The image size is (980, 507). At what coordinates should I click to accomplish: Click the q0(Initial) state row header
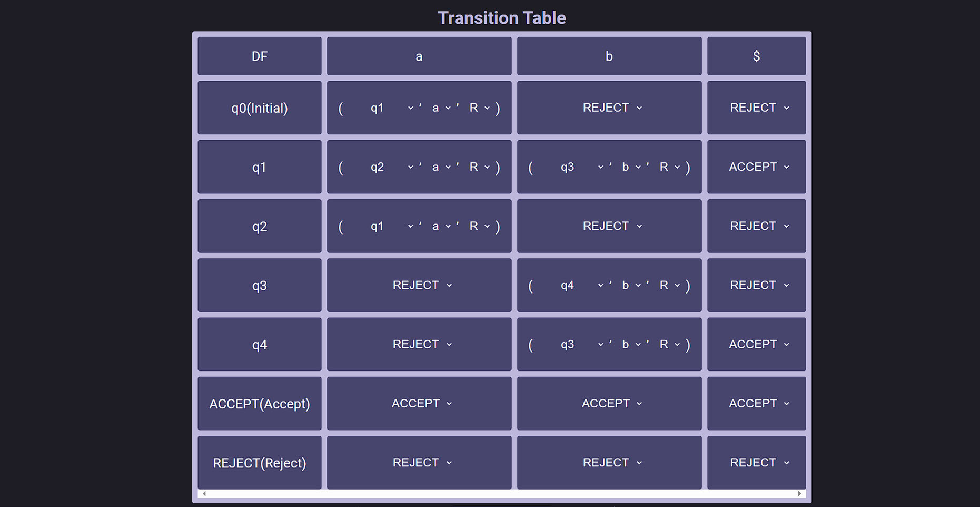click(259, 108)
